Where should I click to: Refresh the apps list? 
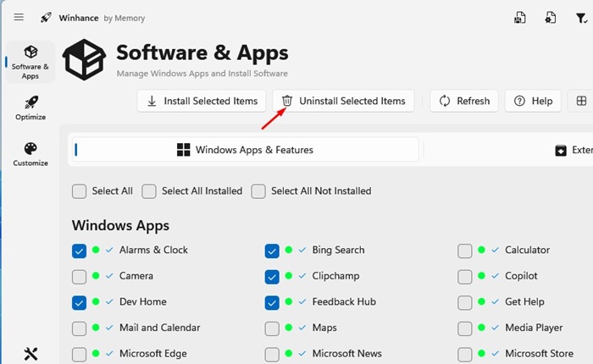pos(463,101)
